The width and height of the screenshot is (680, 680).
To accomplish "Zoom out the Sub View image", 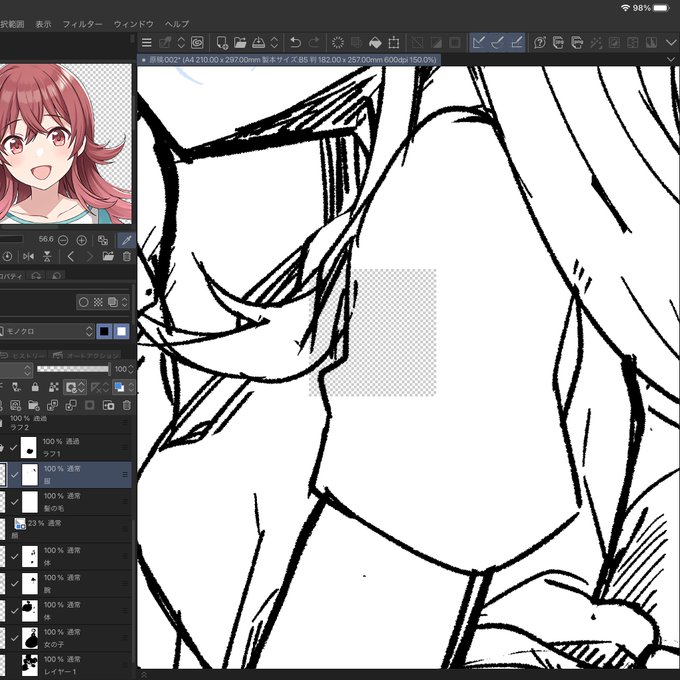I will (x=63, y=240).
